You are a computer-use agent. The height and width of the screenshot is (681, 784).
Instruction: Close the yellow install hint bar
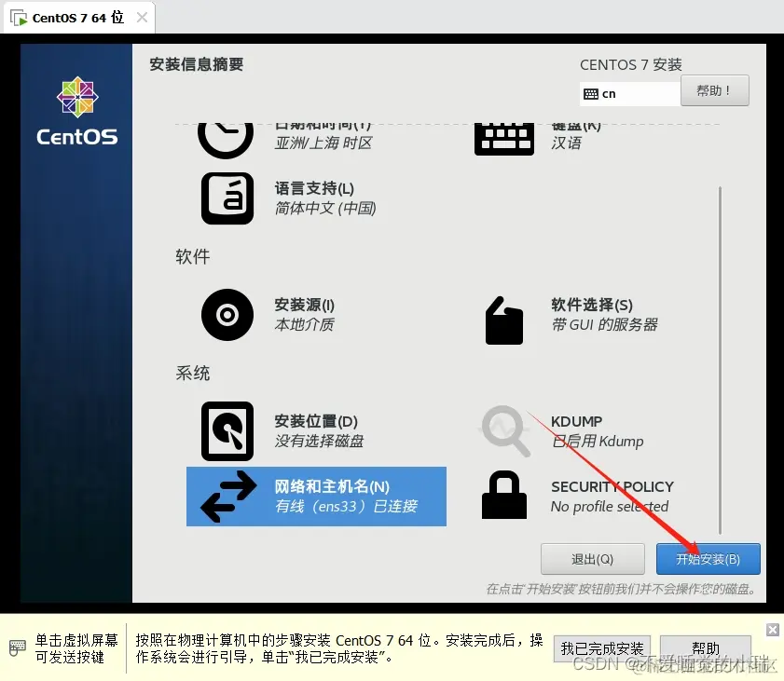[x=773, y=629]
